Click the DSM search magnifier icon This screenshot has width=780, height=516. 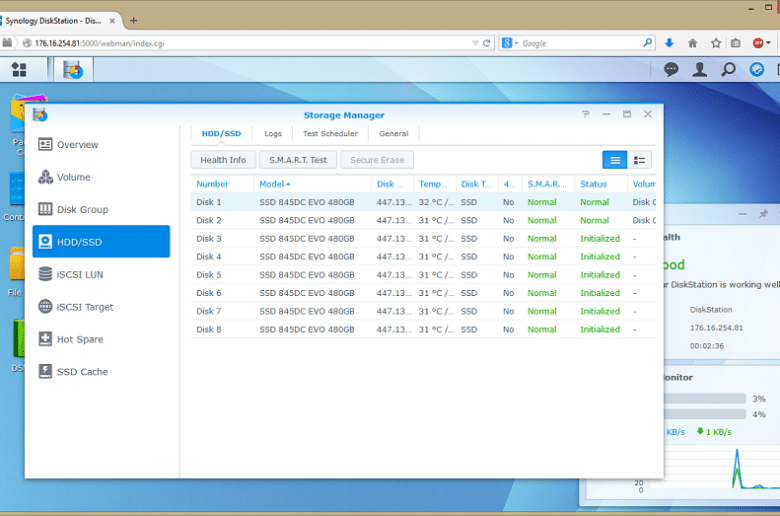pos(728,69)
